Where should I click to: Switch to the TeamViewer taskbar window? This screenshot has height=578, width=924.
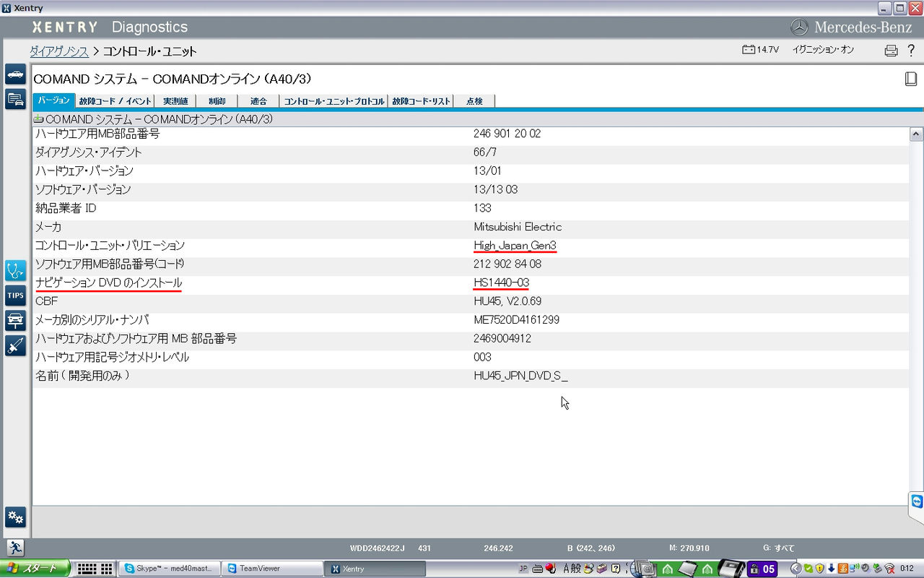click(271, 569)
